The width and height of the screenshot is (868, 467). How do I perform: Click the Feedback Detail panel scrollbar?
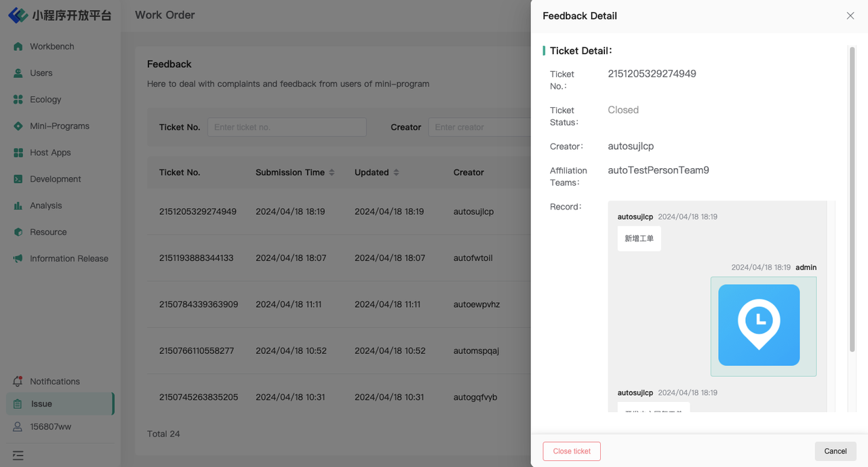coord(852,199)
